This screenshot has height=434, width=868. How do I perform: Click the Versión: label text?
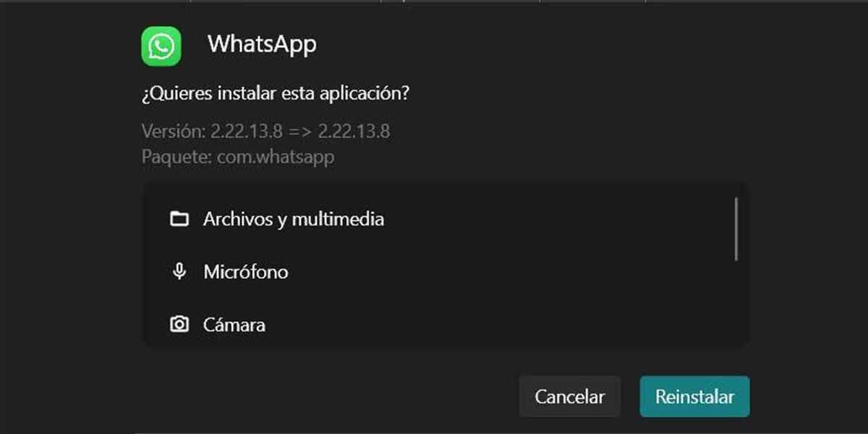point(174,132)
